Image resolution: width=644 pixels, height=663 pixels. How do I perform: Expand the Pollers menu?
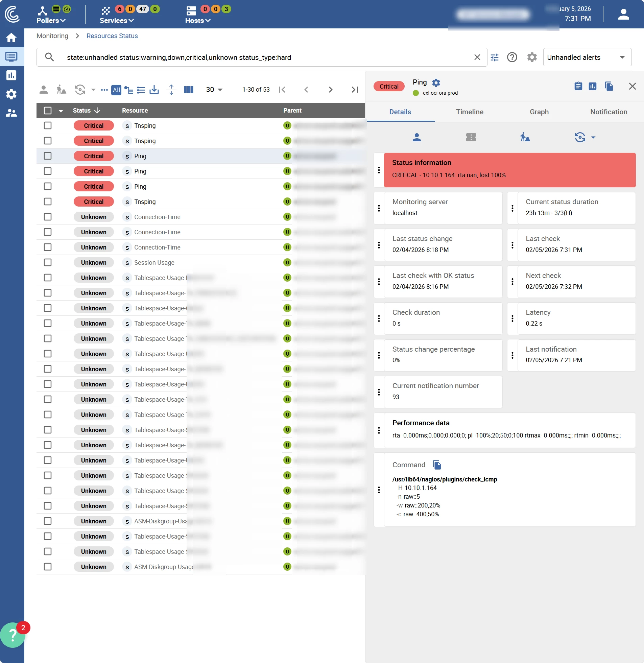pyautogui.click(x=51, y=21)
